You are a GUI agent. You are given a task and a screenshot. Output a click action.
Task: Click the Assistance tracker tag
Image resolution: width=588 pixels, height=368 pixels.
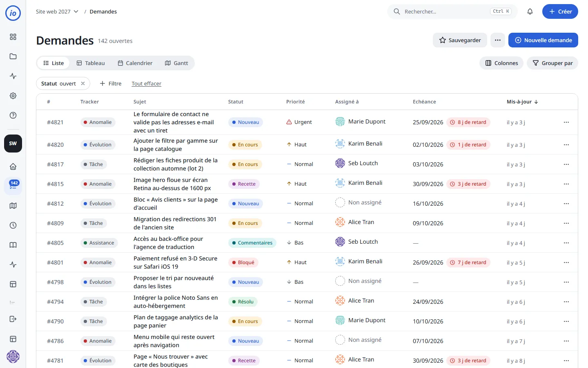coord(99,243)
